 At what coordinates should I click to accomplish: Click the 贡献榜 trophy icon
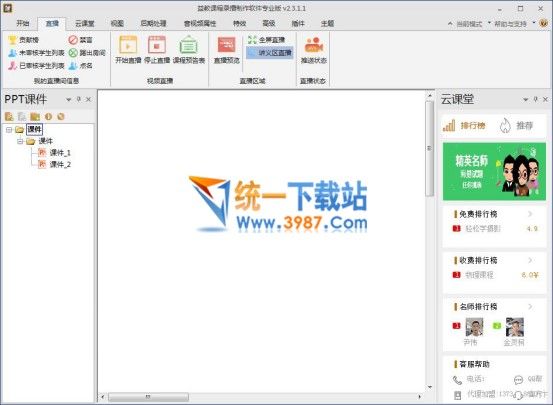(13, 40)
